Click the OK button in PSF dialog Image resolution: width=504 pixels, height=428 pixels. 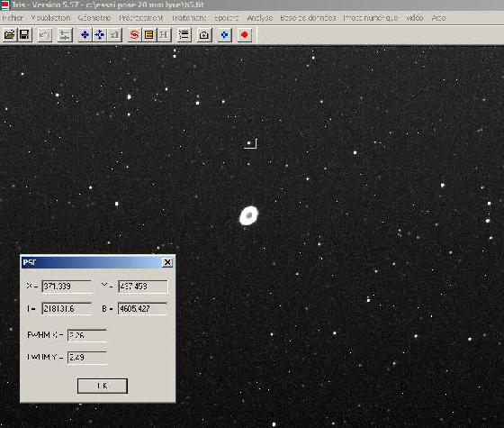click(x=103, y=386)
